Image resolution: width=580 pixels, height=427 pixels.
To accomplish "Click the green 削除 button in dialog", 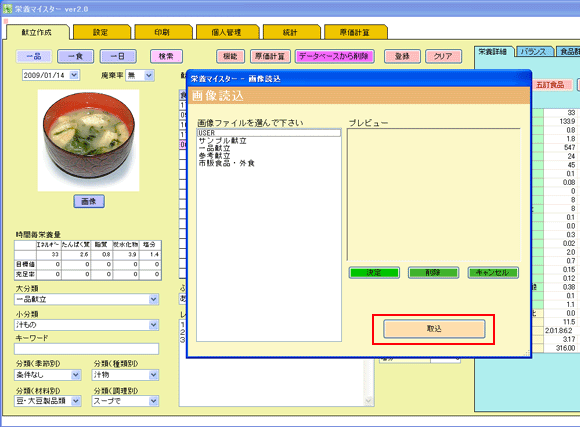I will pos(433,273).
